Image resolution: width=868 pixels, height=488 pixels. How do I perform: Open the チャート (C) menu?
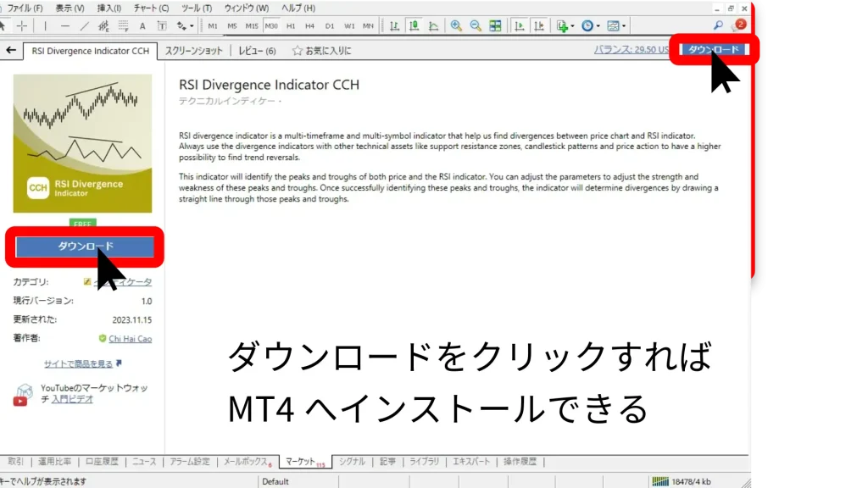[x=151, y=8]
